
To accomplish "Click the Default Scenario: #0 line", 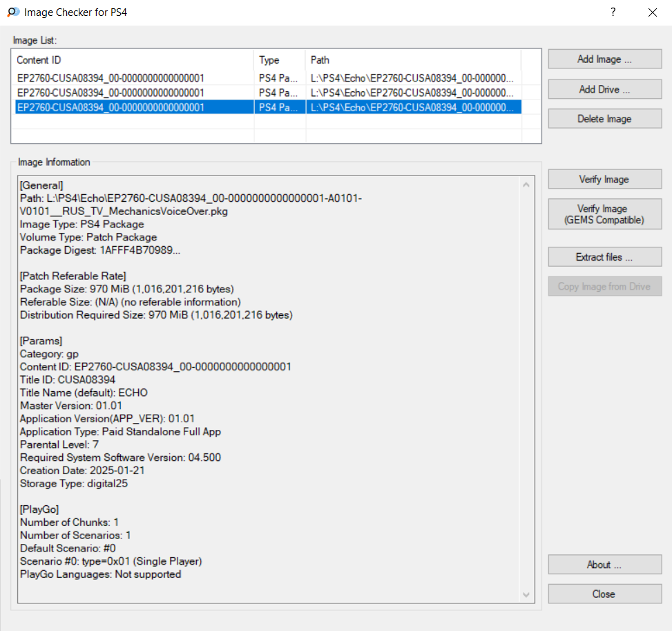I will (x=68, y=548).
